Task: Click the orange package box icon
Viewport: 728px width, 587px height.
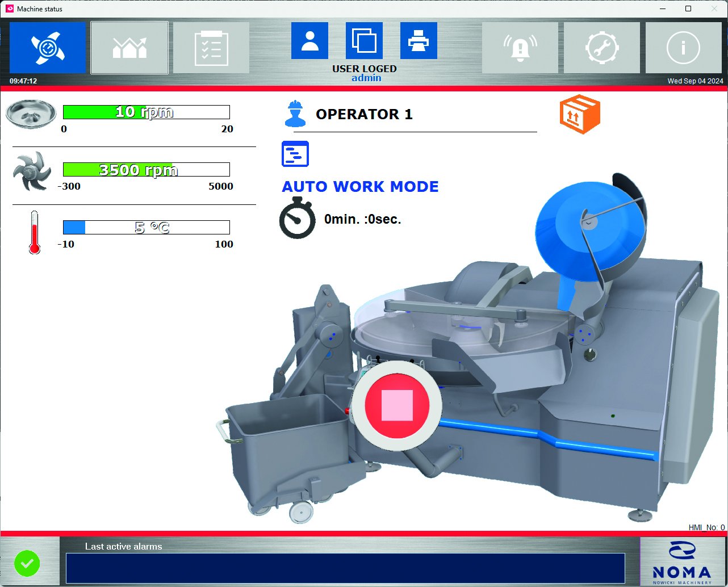Action: click(580, 114)
